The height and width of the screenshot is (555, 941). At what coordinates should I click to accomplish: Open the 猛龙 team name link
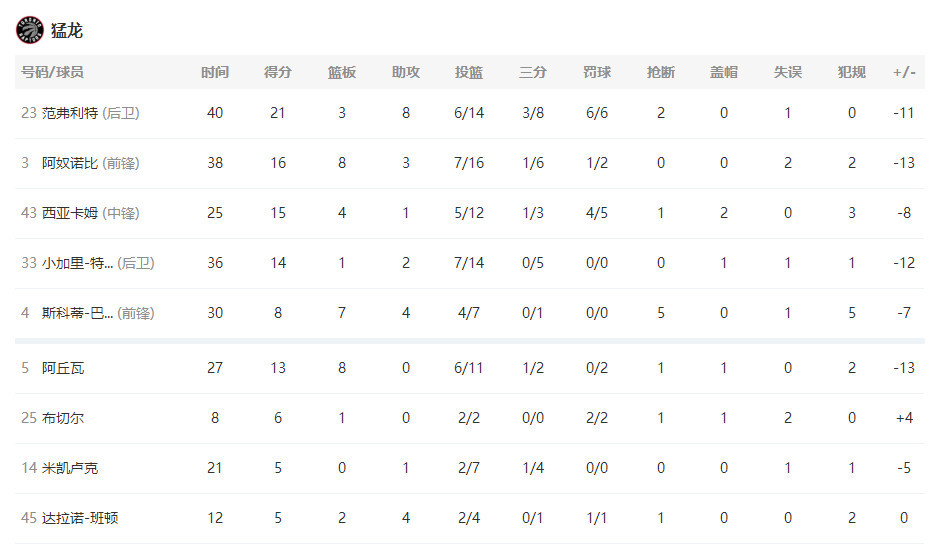[67, 31]
